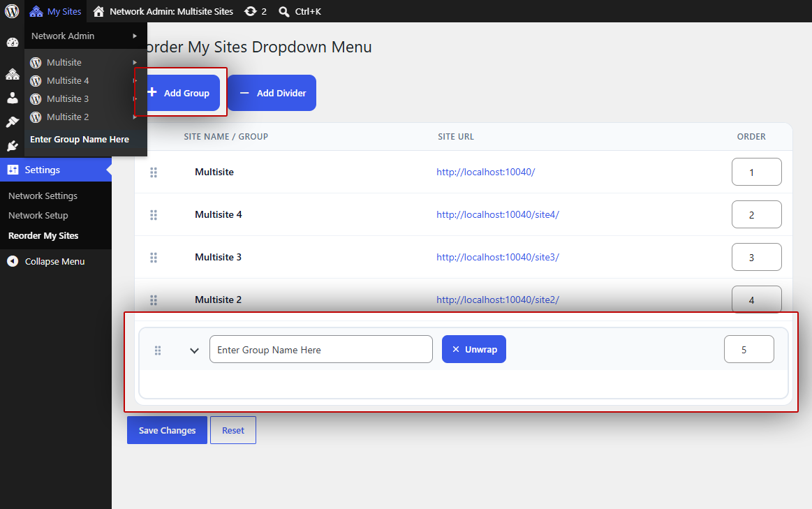Open the Dashboard sidebar icon

(12, 43)
